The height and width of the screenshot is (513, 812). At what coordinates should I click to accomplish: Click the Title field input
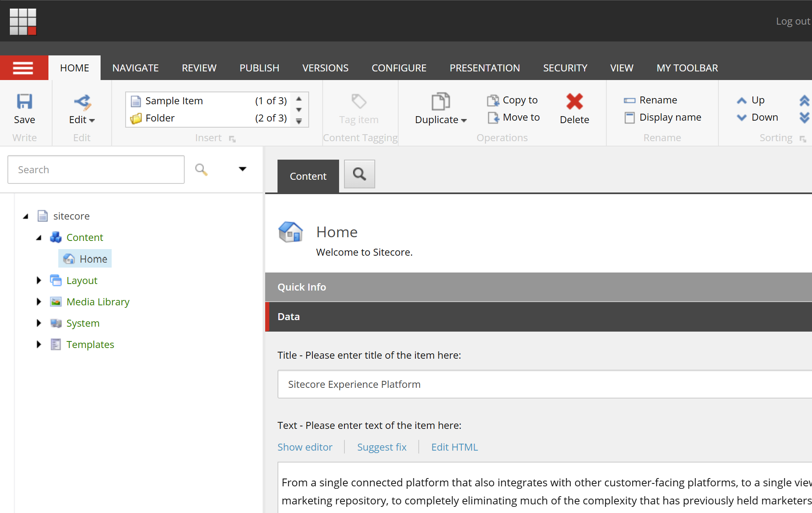click(x=545, y=384)
